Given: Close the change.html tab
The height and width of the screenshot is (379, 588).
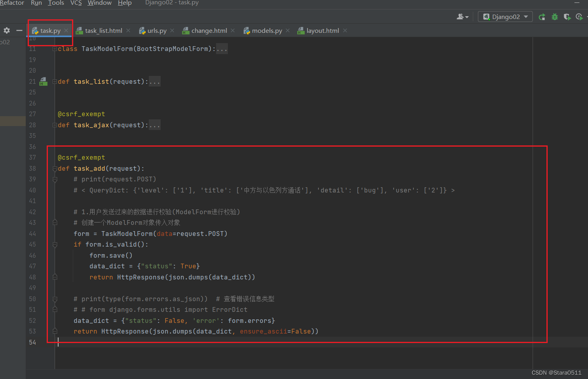Looking at the screenshot, I should pyautogui.click(x=233, y=30).
